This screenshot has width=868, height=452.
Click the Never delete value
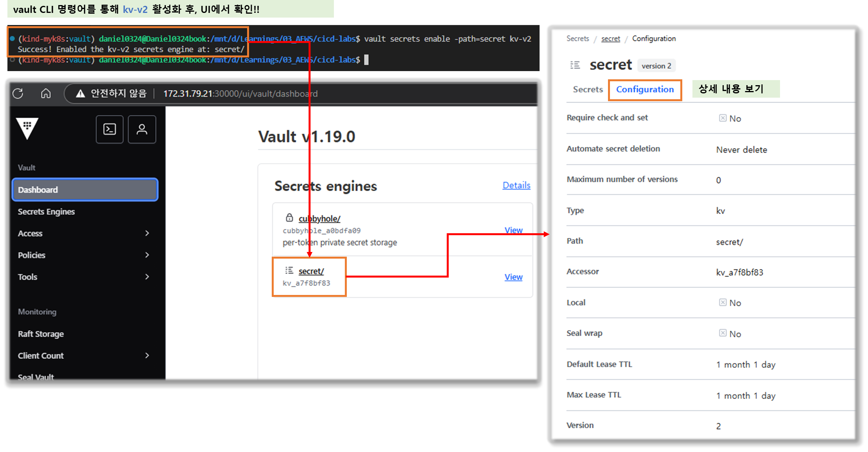(x=741, y=150)
